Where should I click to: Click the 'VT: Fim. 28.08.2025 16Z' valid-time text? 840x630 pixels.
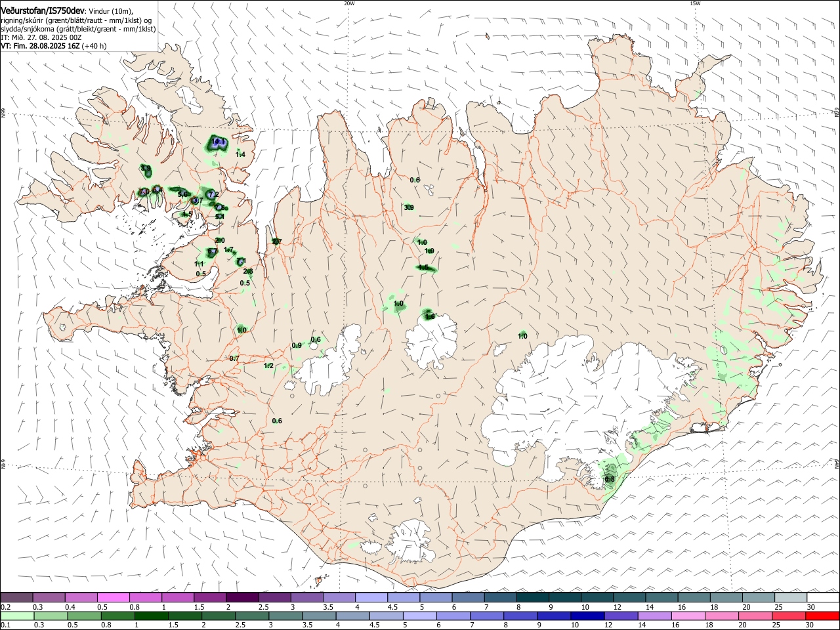40,46
